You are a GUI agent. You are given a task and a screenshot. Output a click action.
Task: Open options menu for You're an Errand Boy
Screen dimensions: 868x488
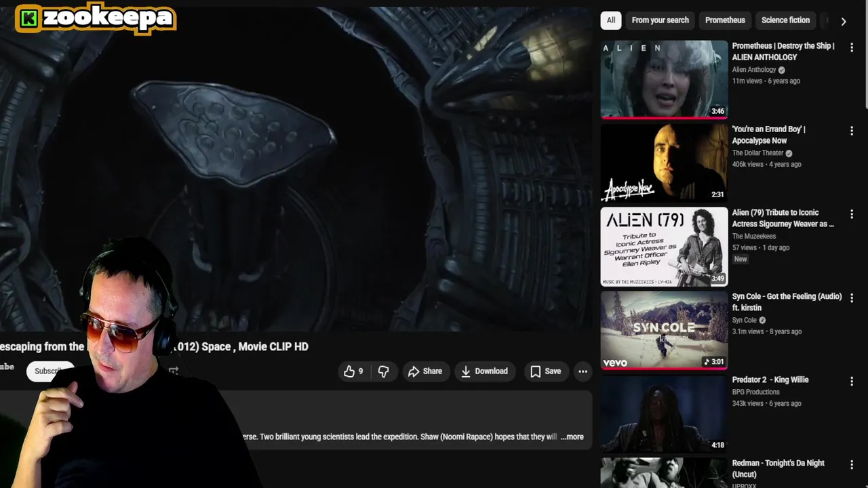pos(852,131)
